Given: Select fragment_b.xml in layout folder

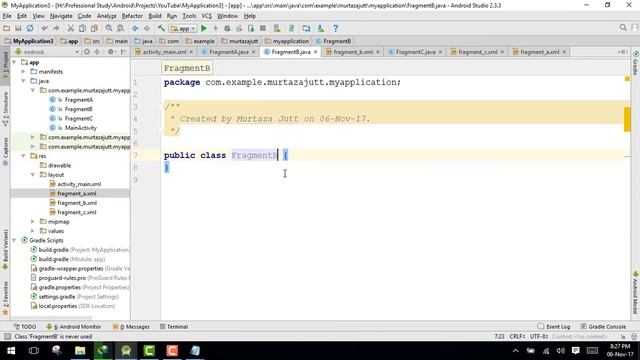Looking at the screenshot, I should click(77, 203).
